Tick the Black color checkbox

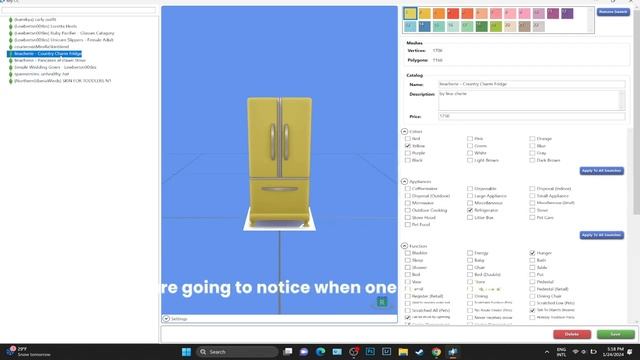coord(408,160)
